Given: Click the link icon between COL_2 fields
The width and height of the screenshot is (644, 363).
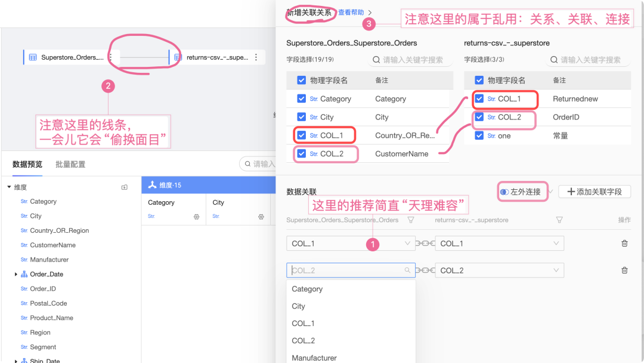Looking at the screenshot, I should click(x=425, y=270).
